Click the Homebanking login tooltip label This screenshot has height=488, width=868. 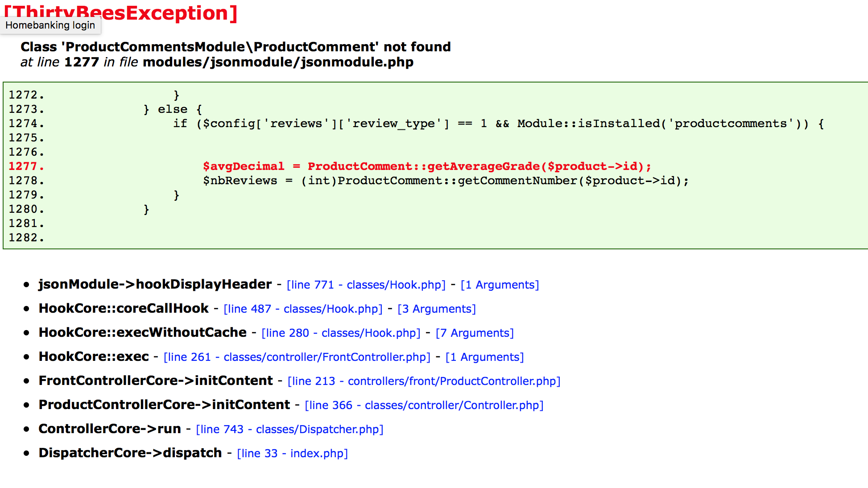tap(50, 25)
